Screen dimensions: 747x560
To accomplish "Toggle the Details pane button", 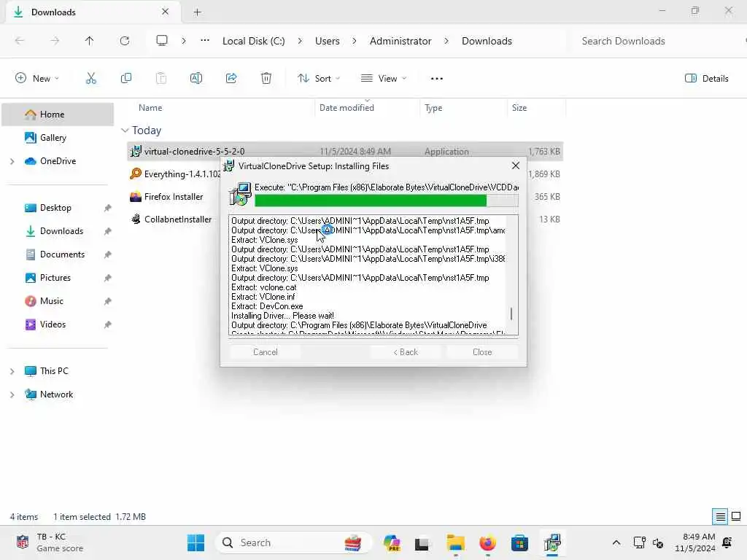I will click(706, 79).
